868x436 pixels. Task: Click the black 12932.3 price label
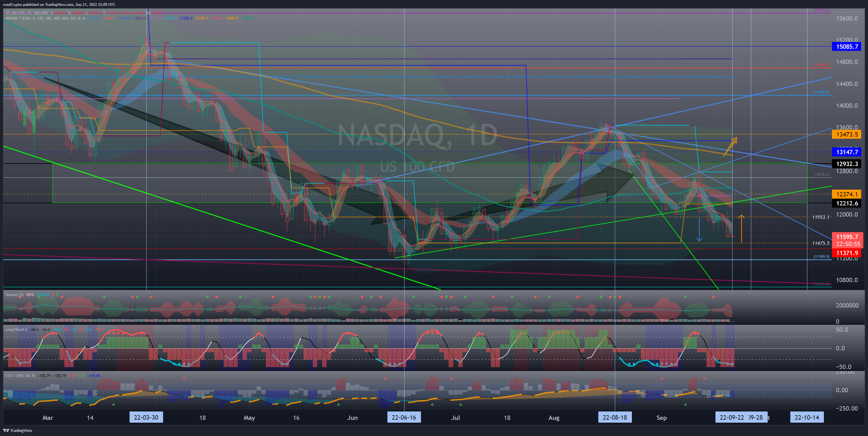[x=847, y=164]
